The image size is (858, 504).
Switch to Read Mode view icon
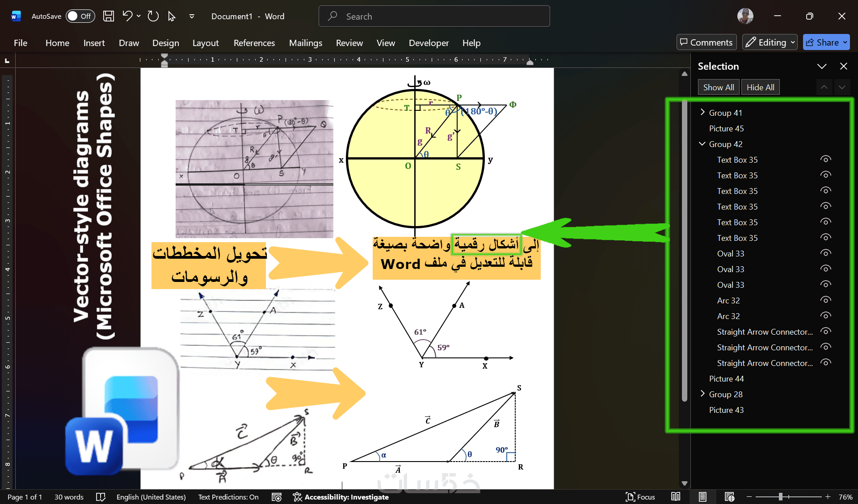(x=676, y=497)
